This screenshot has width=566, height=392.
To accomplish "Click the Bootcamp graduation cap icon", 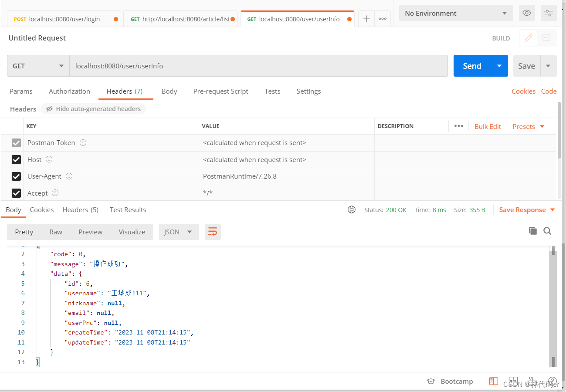I will [431, 381].
